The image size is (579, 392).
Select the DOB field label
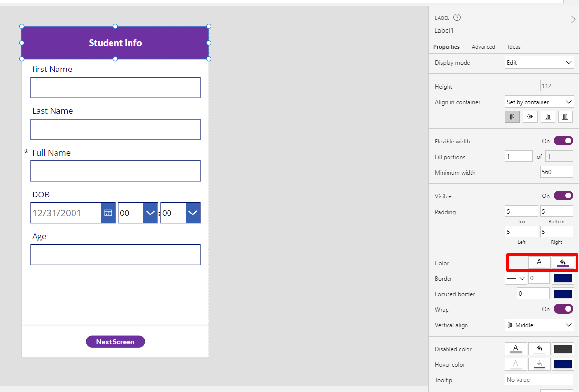(x=41, y=195)
